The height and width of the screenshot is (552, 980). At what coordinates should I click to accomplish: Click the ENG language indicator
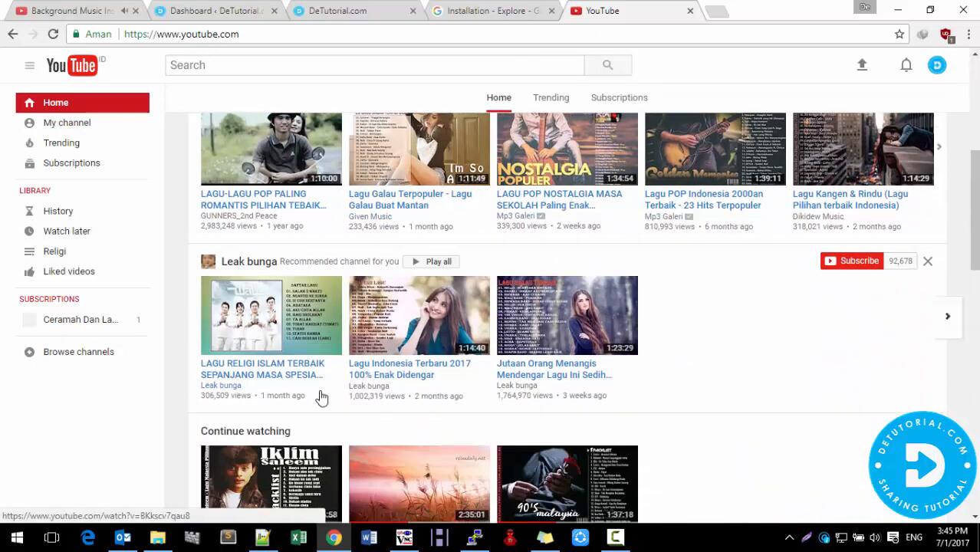914,537
